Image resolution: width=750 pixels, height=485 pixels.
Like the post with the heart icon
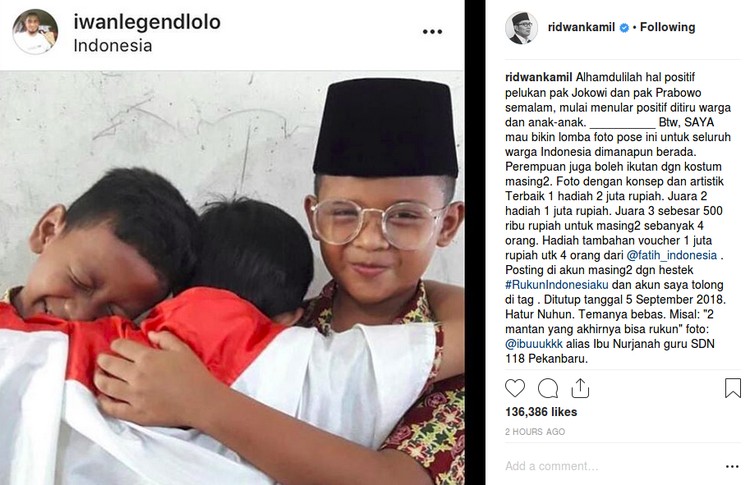(x=515, y=388)
